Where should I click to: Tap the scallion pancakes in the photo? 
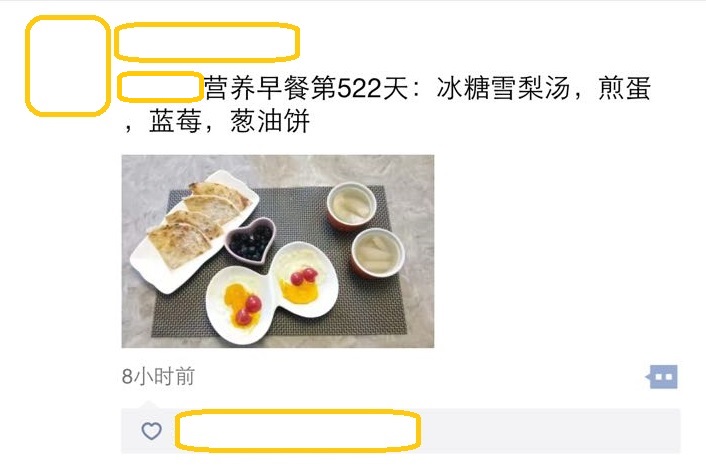point(195,224)
